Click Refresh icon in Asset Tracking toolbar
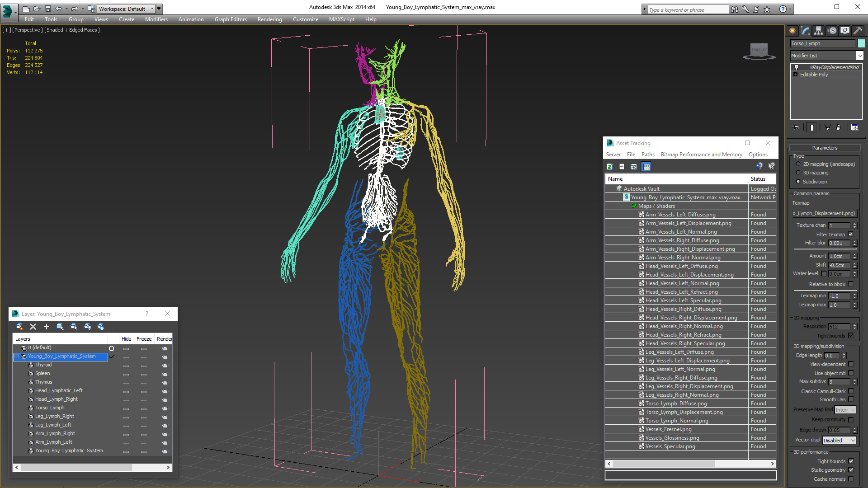 (x=609, y=167)
